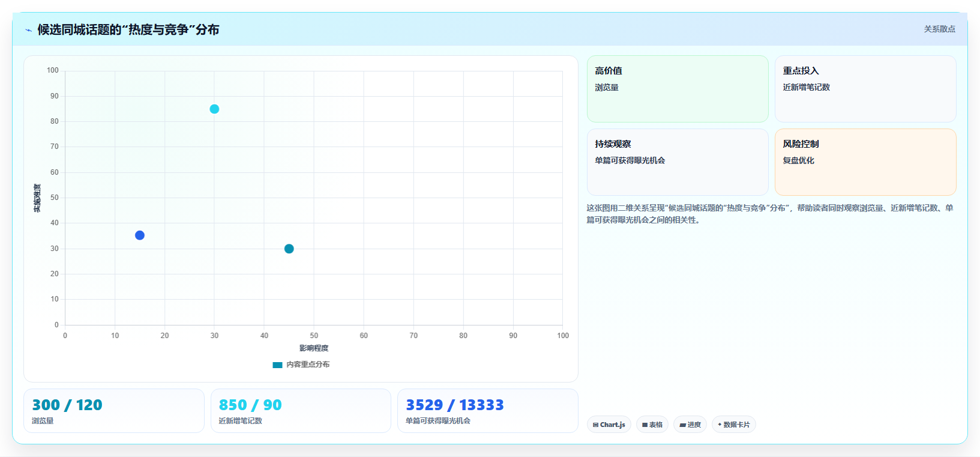
Task: Click the 单篇可获得曝光机会 text in the 持续观察 card
Action: click(630, 160)
